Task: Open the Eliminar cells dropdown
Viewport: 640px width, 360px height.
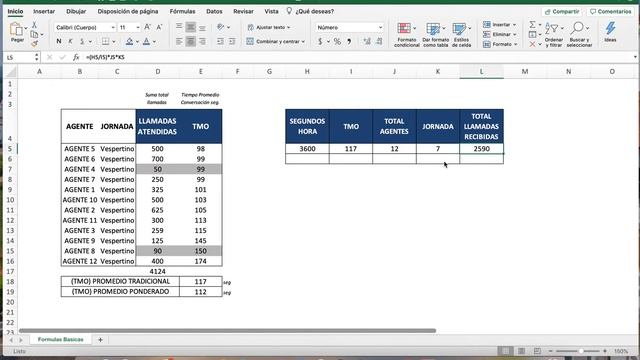Action: (x=500, y=34)
